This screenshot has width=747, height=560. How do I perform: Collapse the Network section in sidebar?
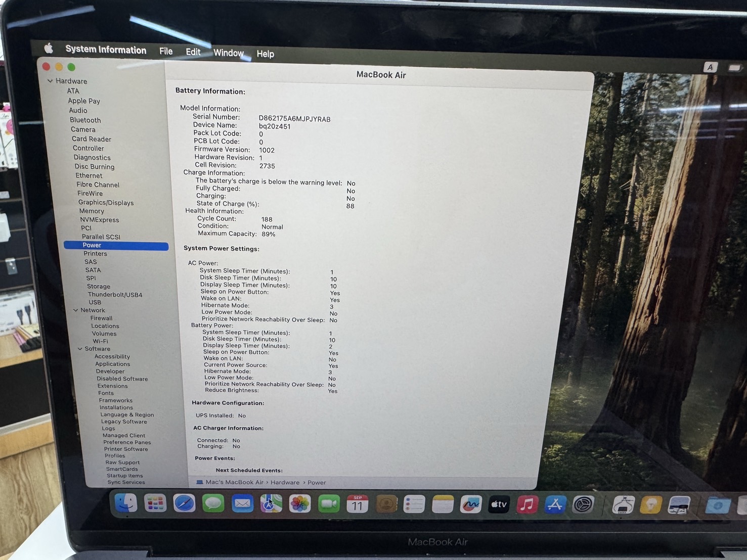pyautogui.click(x=76, y=310)
